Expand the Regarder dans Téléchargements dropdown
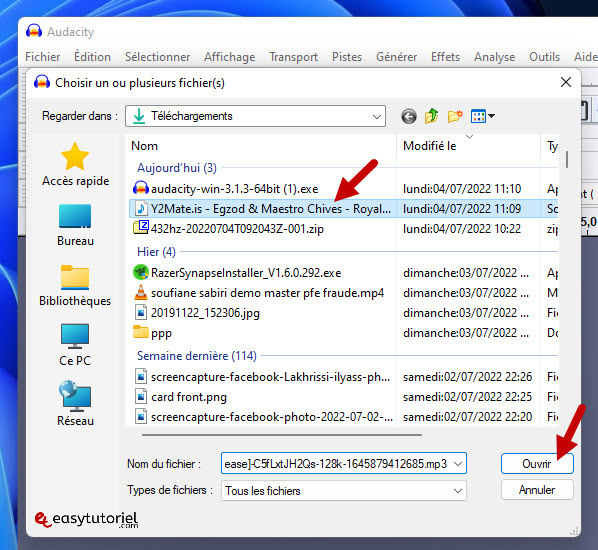 376,116
